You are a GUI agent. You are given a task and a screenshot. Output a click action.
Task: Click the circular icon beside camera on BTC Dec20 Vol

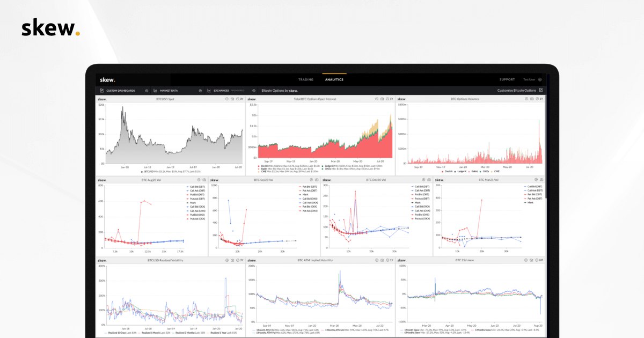423,180
